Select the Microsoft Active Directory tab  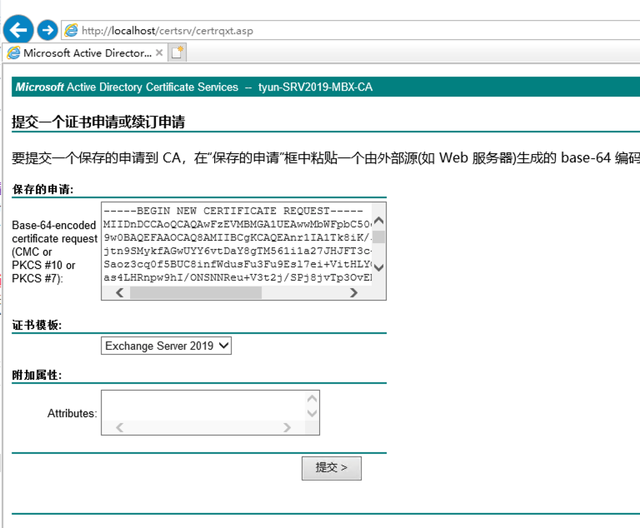pos(87,53)
